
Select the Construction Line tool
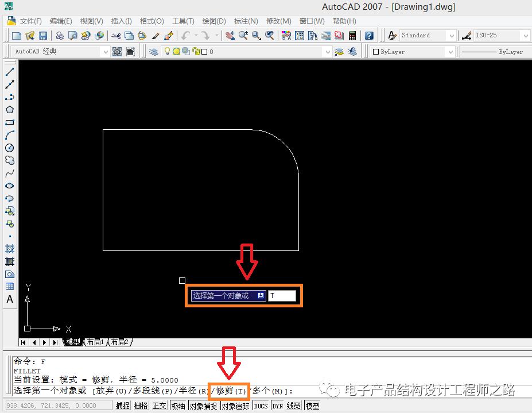point(10,84)
